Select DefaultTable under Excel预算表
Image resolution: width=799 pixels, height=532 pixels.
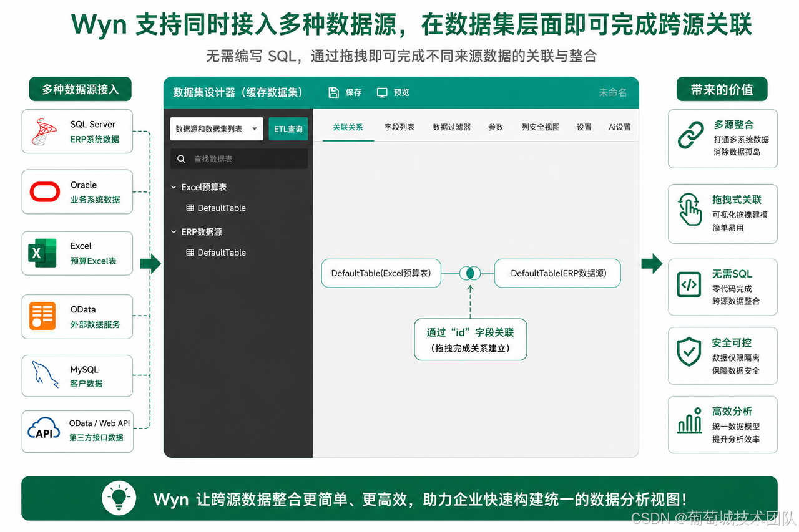click(x=222, y=208)
